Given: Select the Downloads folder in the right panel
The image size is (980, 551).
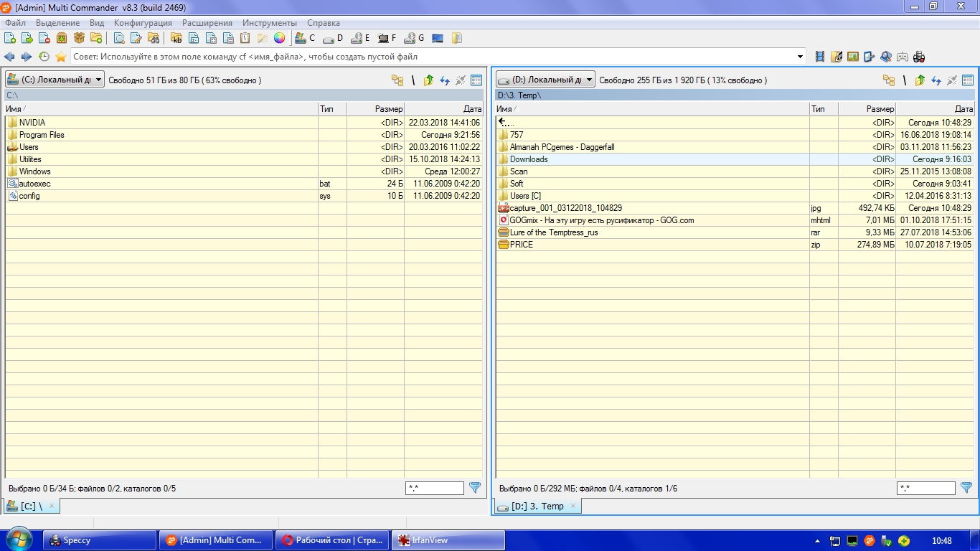Looking at the screenshot, I should (529, 159).
